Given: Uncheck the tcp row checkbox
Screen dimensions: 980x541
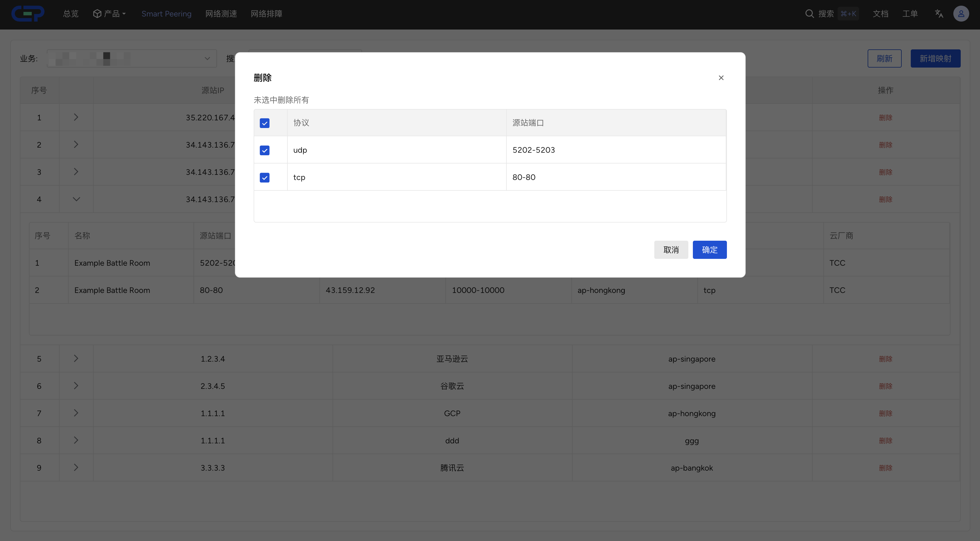Looking at the screenshot, I should point(264,177).
